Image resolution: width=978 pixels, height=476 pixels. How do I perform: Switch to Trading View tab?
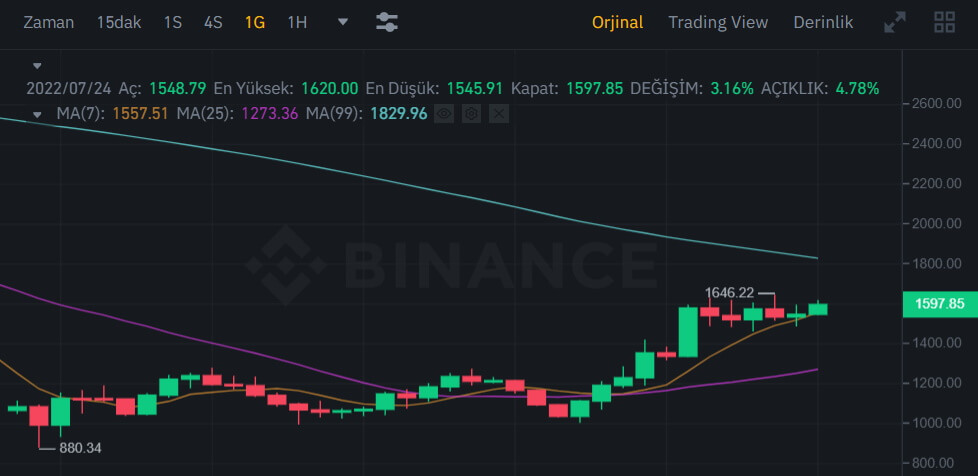(x=718, y=22)
